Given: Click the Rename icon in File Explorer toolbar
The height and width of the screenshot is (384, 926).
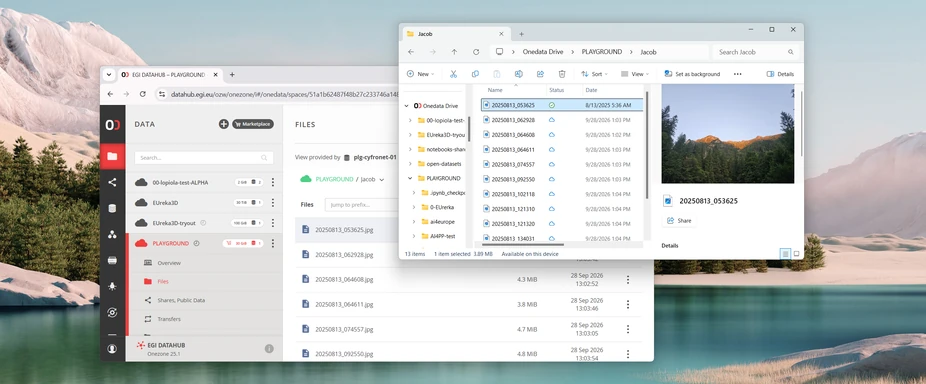Looking at the screenshot, I should pyautogui.click(x=519, y=74).
